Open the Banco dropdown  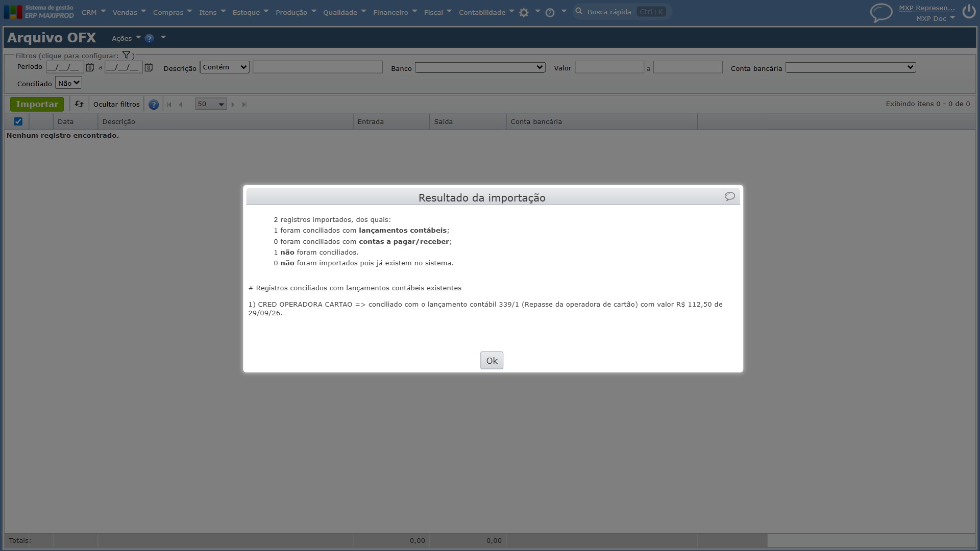coord(480,67)
